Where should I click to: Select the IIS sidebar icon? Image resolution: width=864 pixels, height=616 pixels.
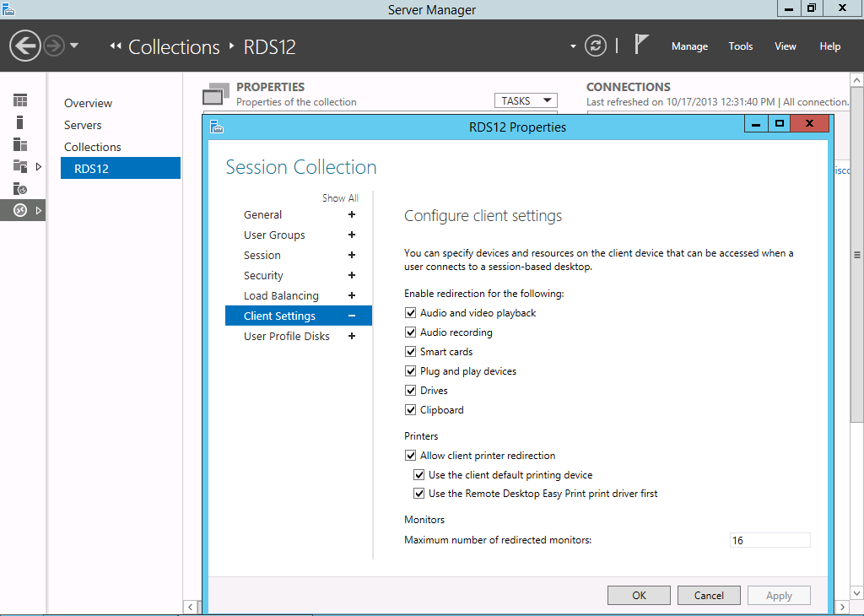point(20,188)
